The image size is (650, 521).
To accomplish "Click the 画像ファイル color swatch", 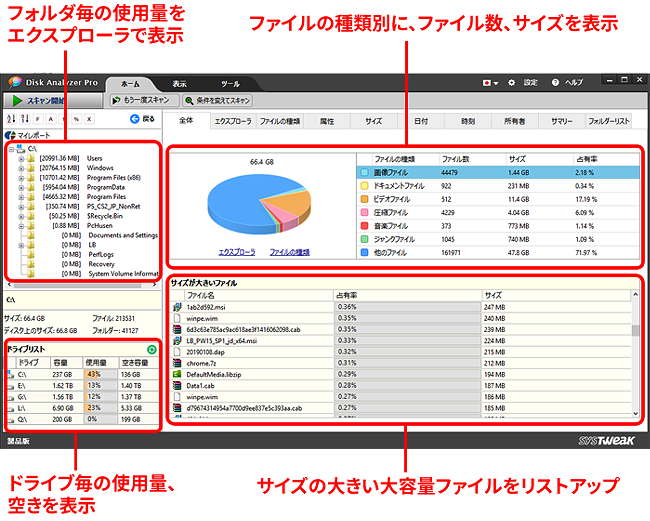I will tap(364, 172).
